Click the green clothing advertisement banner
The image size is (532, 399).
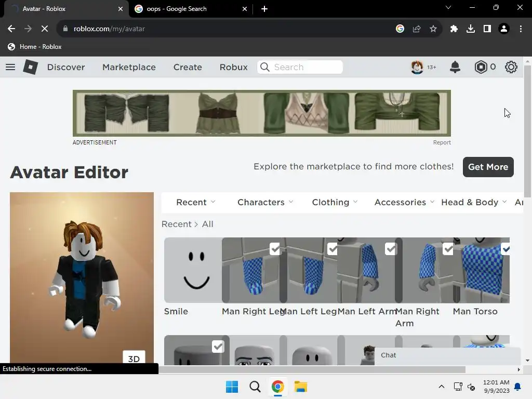262,113
